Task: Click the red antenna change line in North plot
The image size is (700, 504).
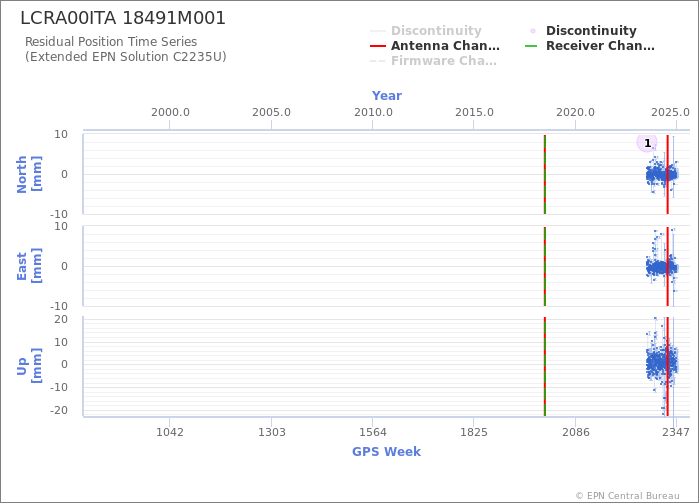Action: [667, 175]
